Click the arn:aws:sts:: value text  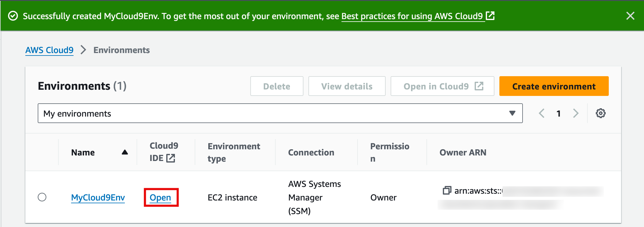(x=478, y=191)
